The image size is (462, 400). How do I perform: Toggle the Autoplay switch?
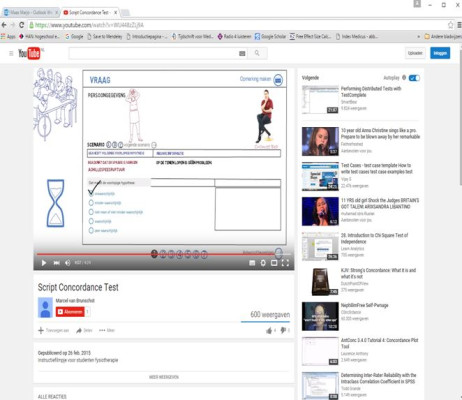[x=414, y=78]
